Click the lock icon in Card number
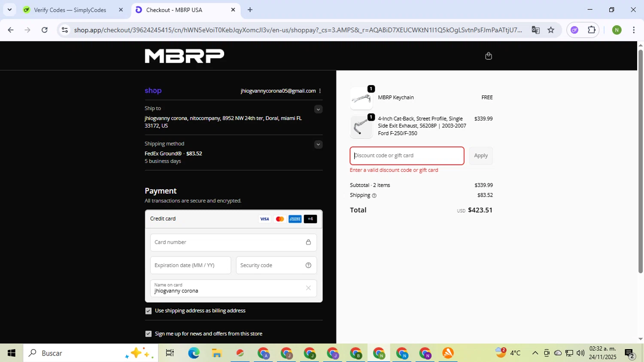Screen dimensions: 644x362 click(308, 242)
